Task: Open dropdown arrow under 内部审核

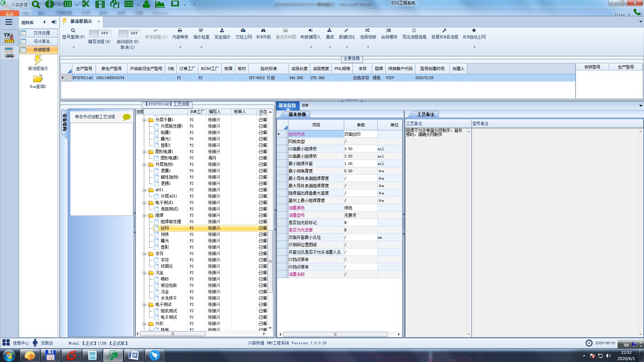Action: (x=180, y=47)
